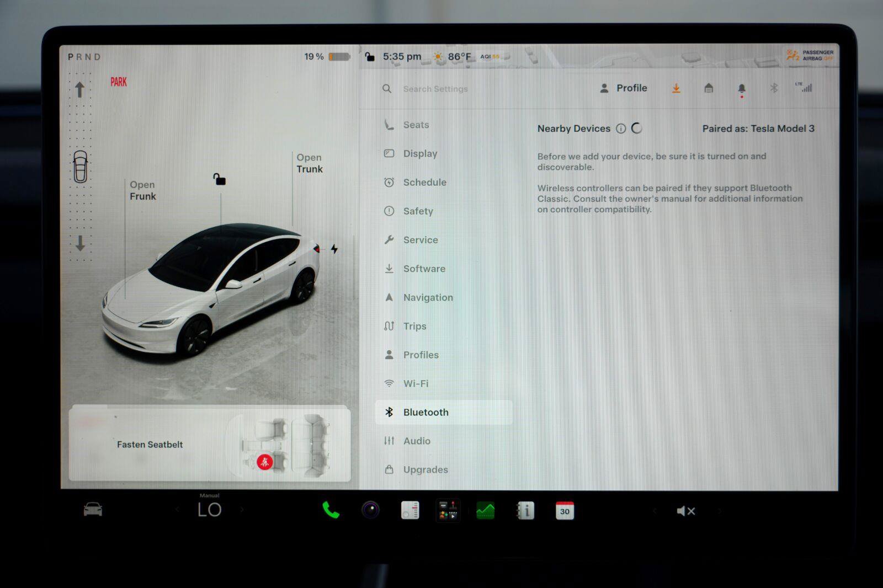This screenshot has width=883, height=588.
Task: Tap Open Trunk
Action: coord(310,163)
